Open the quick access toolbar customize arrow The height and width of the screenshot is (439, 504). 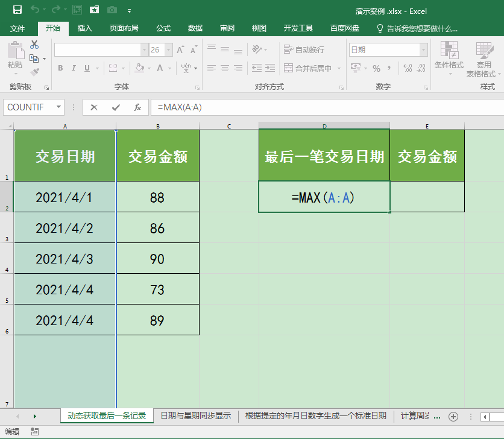[x=129, y=11]
